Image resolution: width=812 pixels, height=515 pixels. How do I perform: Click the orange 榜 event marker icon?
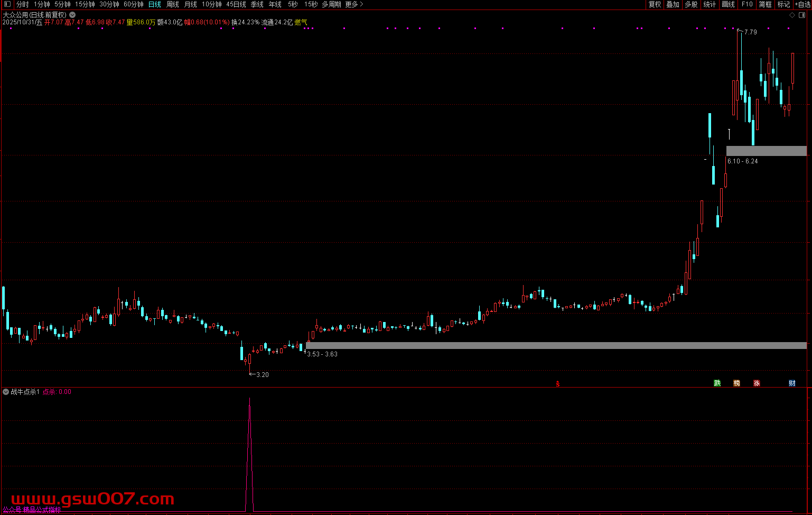(x=736, y=383)
